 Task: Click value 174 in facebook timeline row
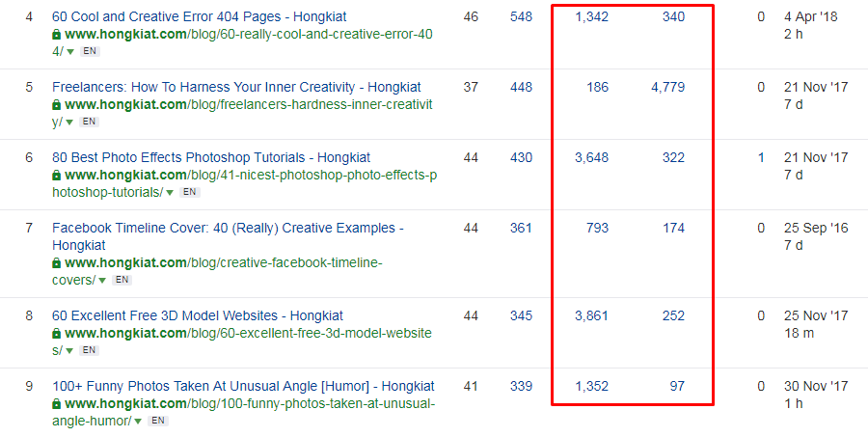(x=674, y=228)
